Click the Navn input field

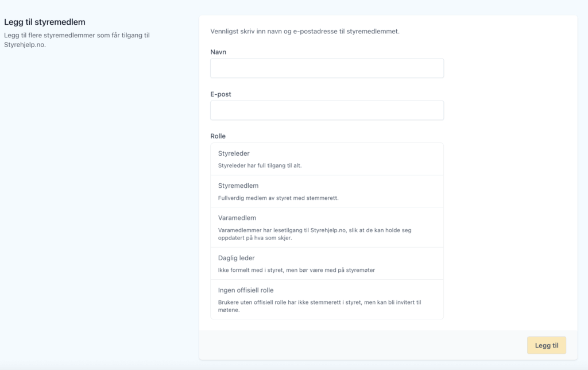327,68
